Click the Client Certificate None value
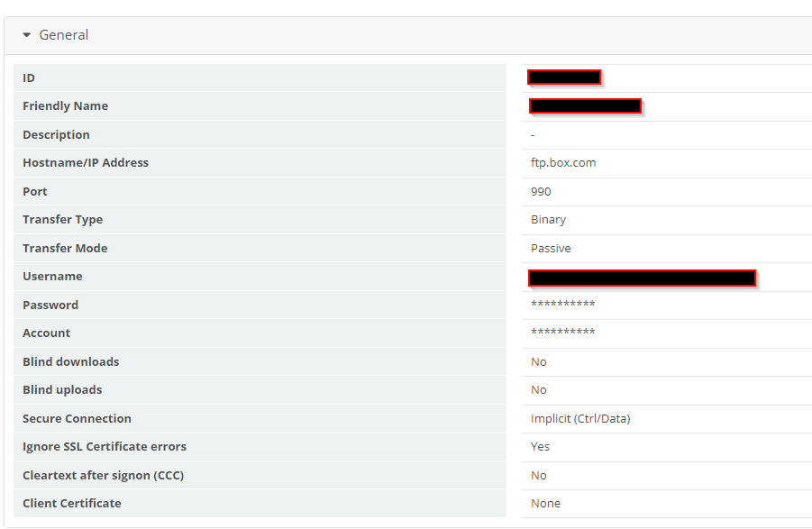Screen dimensions: 812x529 pos(545,503)
